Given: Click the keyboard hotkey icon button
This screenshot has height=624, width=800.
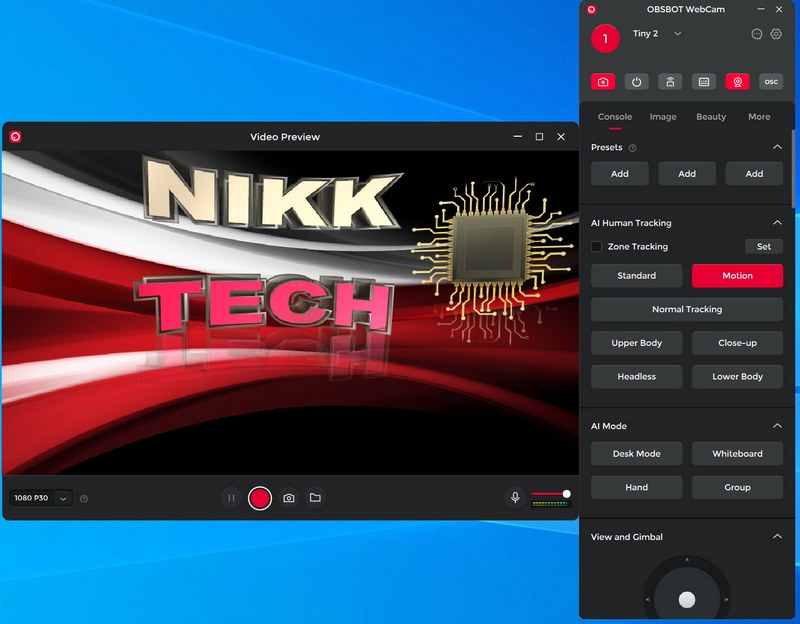Looking at the screenshot, I should (704, 82).
